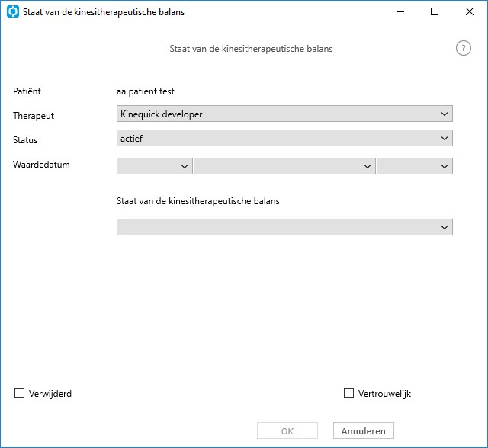Maximize the dialog window
488x448 pixels.
435,12
